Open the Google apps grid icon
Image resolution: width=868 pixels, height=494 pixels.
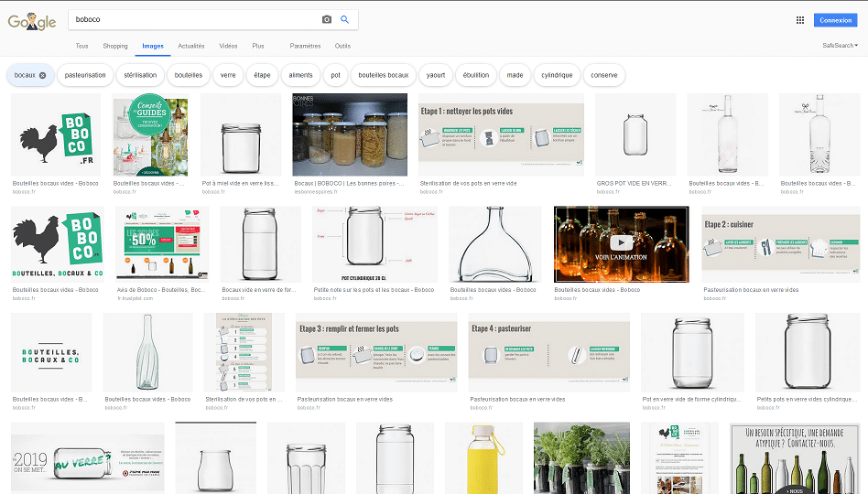(799, 20)
